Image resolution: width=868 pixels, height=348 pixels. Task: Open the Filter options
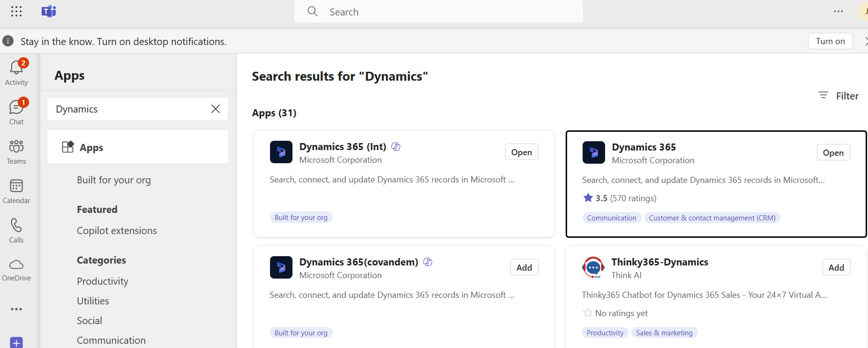(x=838, y=96)
